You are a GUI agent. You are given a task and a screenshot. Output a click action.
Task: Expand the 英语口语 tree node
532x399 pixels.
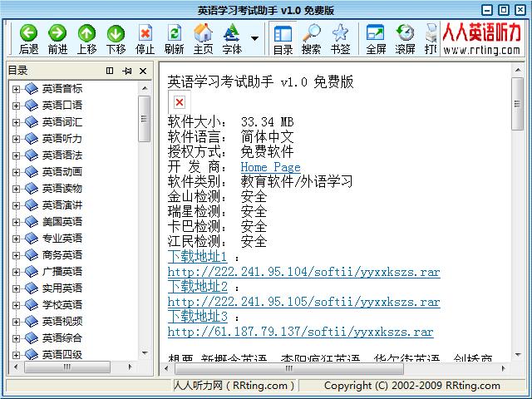point(16,106)
